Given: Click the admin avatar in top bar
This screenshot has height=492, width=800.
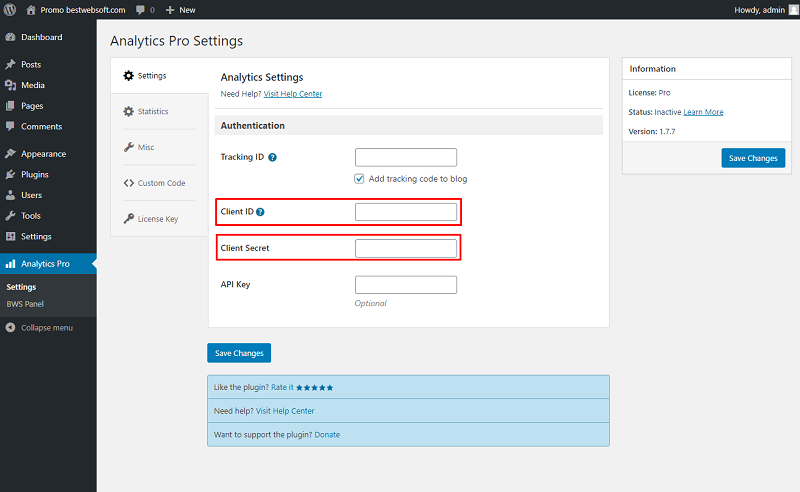Looking at the screenshot, I should click(794, 10).
